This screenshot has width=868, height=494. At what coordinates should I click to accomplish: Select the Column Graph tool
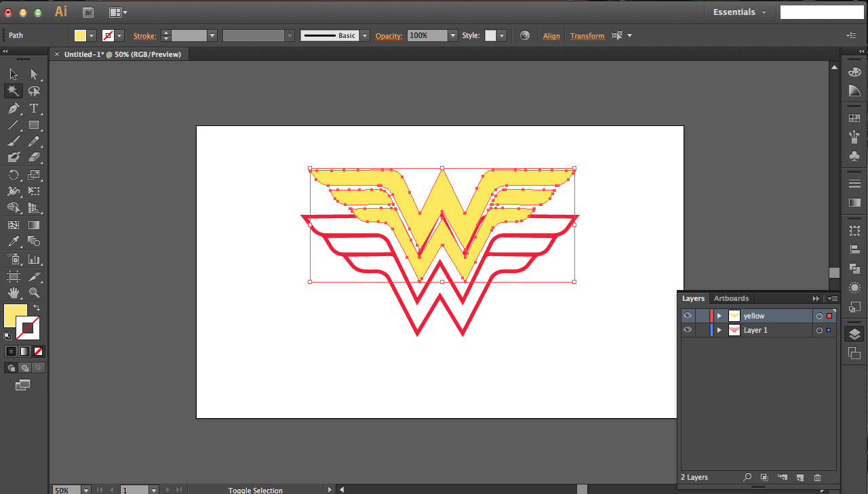click(x=34, y=259)
